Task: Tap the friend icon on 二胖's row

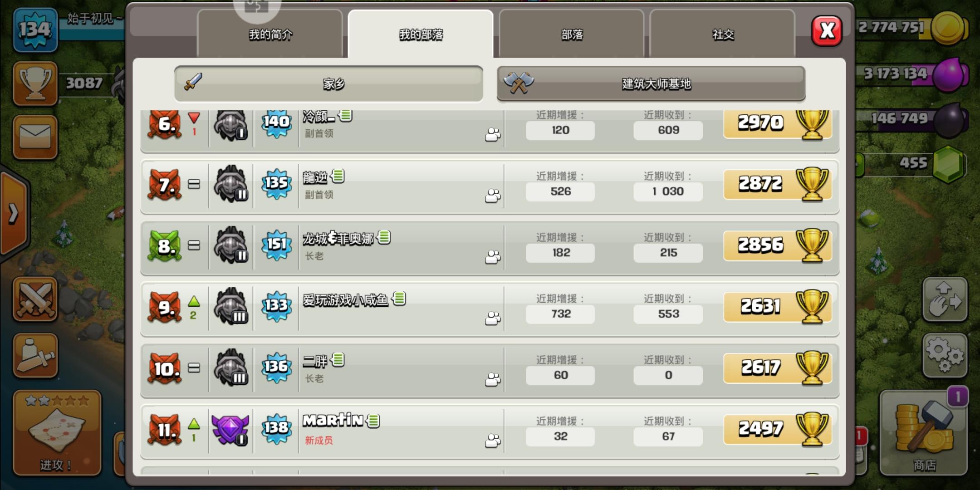Action: click(x=493, y=379)
